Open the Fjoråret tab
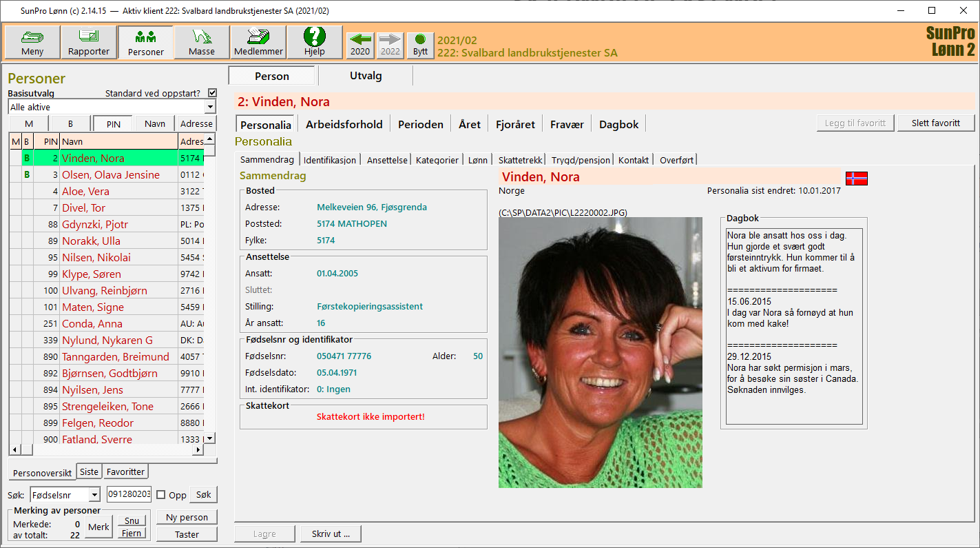Screen dimensions: 980x548 tap(515, 124)
